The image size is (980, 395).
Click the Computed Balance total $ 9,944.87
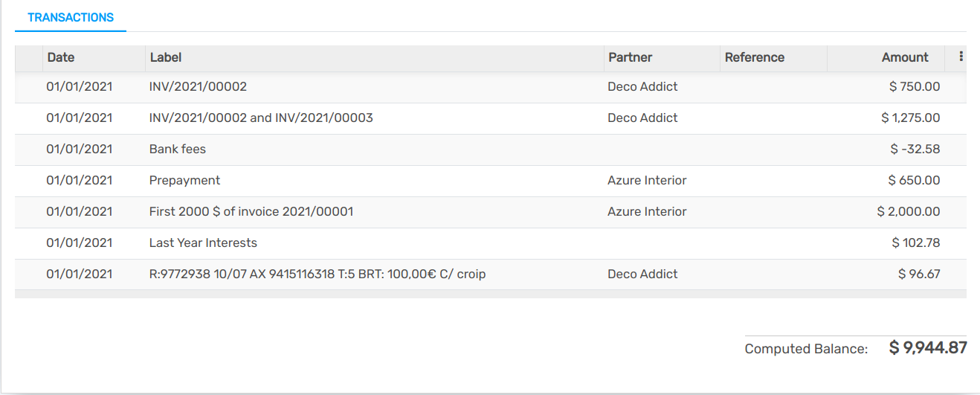[927, 347]
